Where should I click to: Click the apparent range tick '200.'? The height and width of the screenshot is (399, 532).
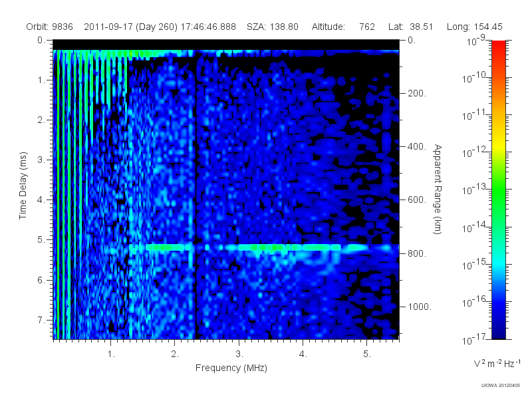coord(417,93)
